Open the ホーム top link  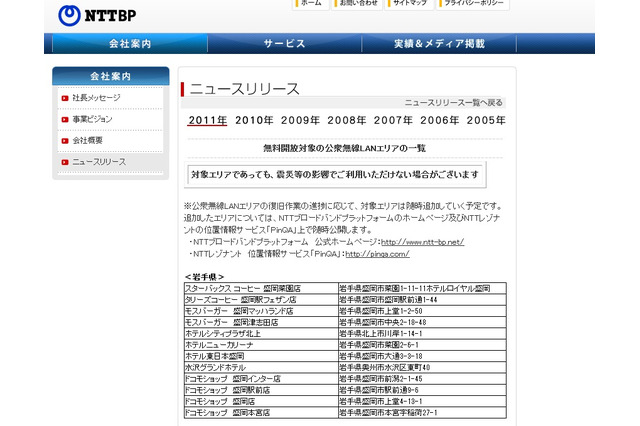[x=311, y=4]
